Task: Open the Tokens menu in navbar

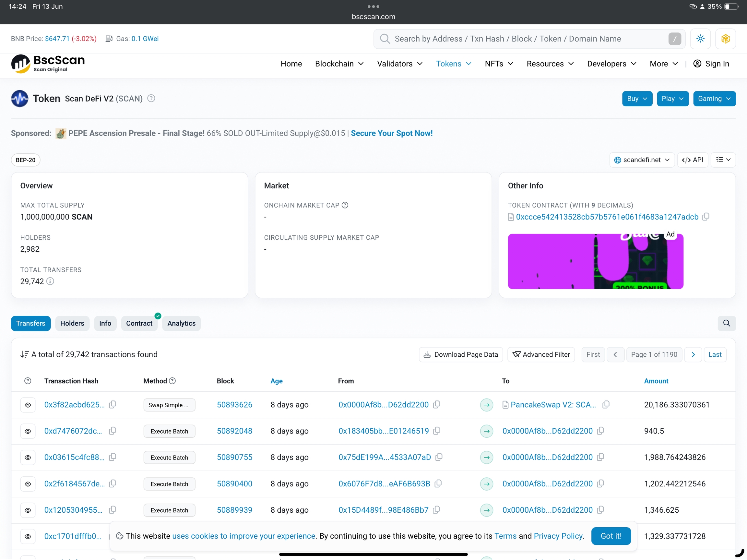Action: pos(453,64)
